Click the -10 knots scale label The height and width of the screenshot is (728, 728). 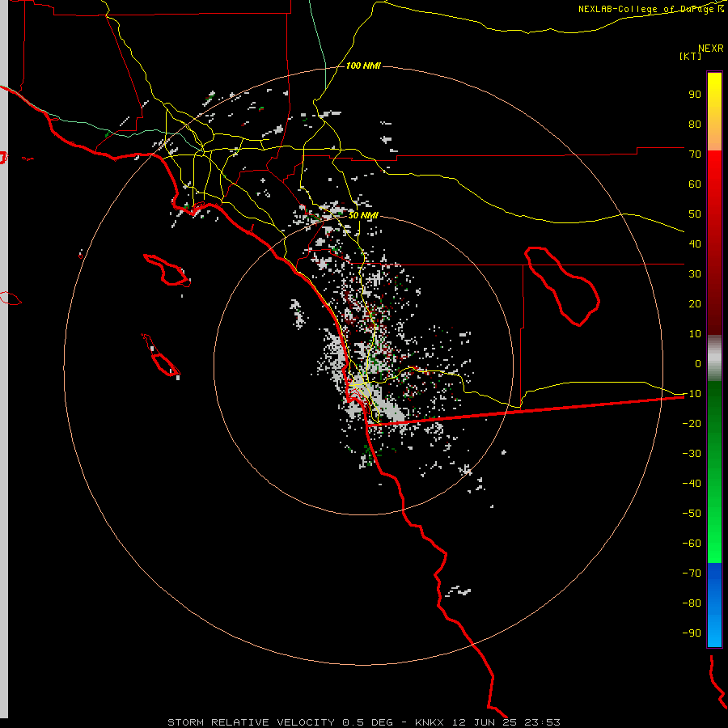(692, 394)
